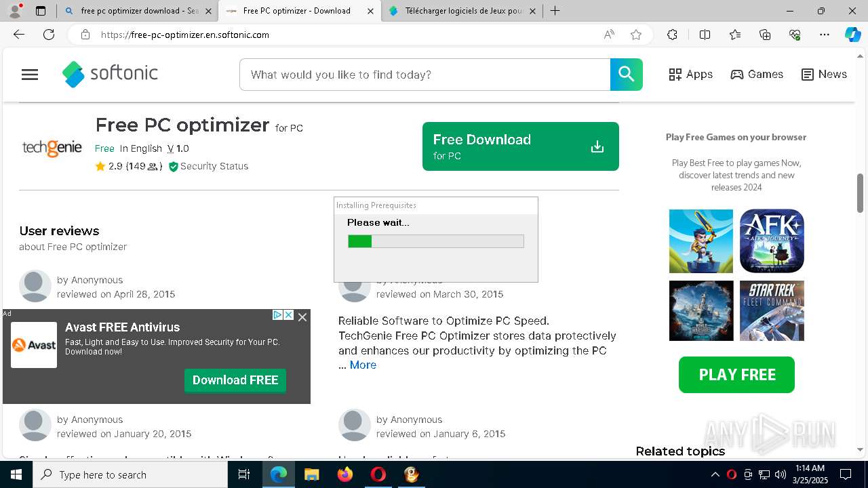868x488 pixels.
Task: Open the Edge profile icon
Action: 15,11
